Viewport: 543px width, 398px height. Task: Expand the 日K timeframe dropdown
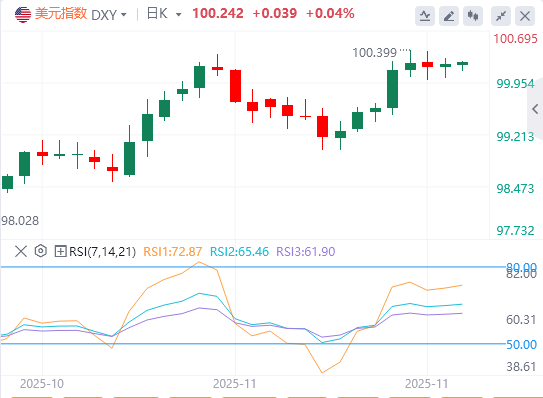(179, 15)
